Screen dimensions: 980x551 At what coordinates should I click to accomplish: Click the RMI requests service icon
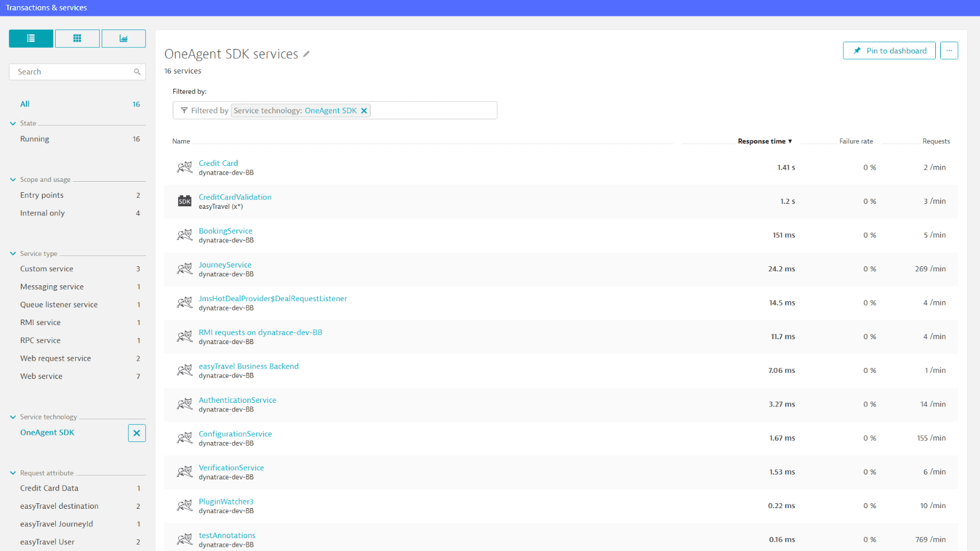point(184,337)
